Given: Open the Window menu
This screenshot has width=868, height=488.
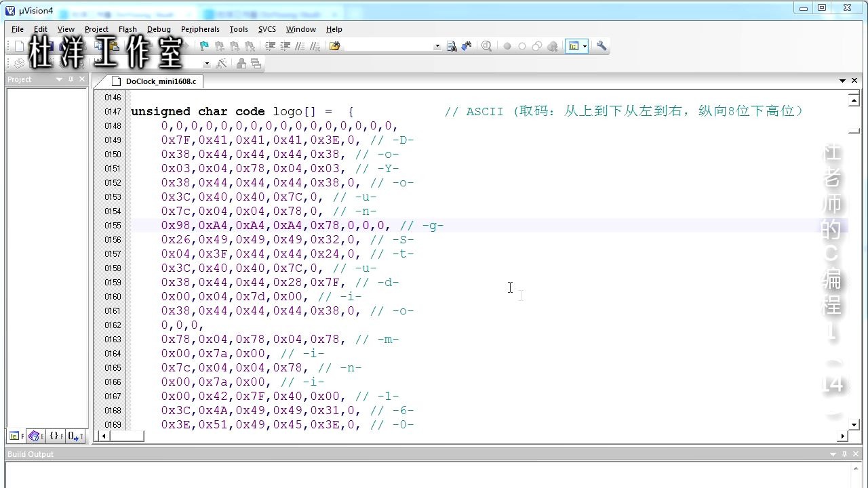Looking at the screenshot, I should 300,29.
